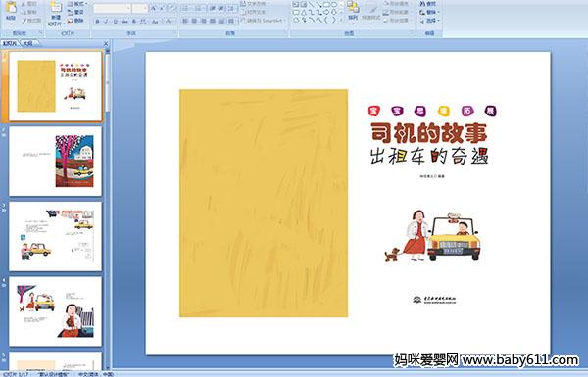Switch to the Slides tab in pane
Viewport: 588px width, 377px height.
tap(10, 43)
